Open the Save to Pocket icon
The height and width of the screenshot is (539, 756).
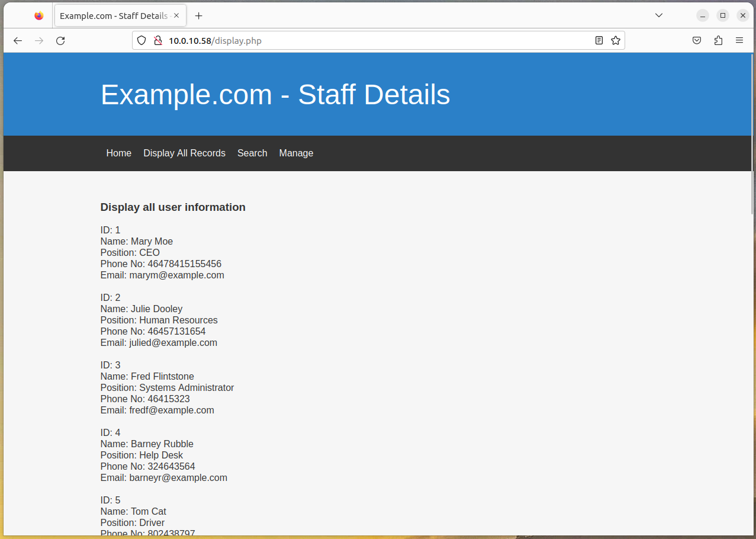click(x=697, y=41)
